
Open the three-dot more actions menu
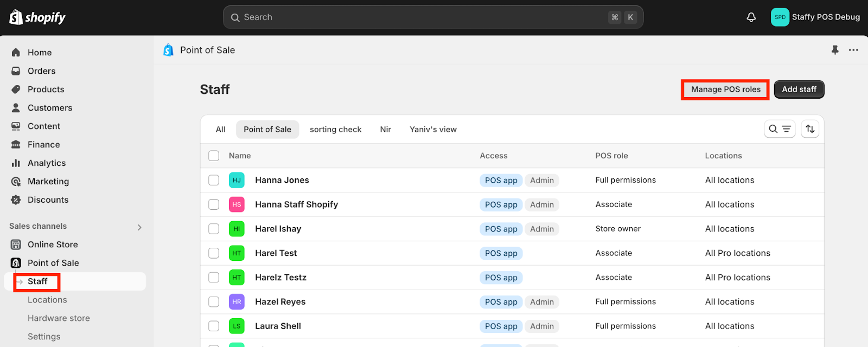coord(853,50)
